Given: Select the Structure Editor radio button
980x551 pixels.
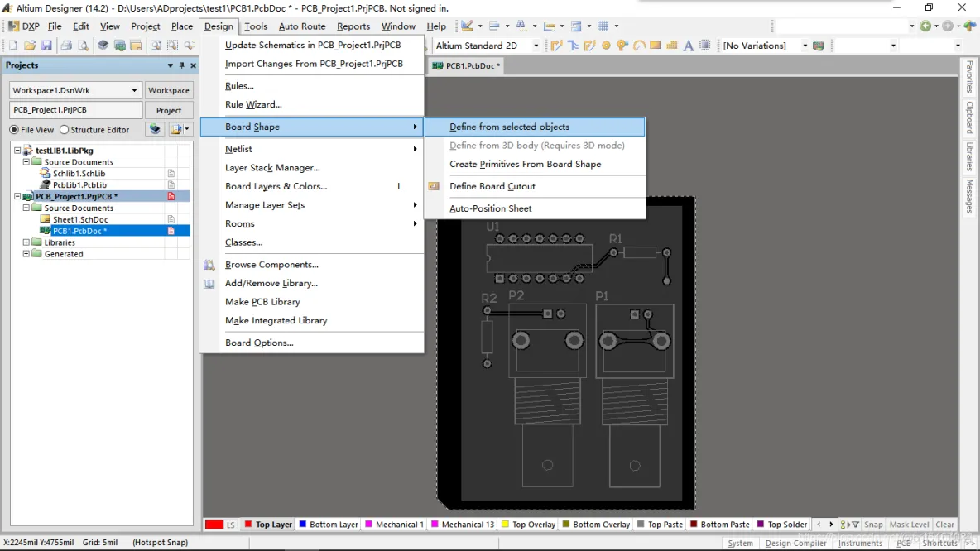Looking at the screenshot, I should 64,130.
